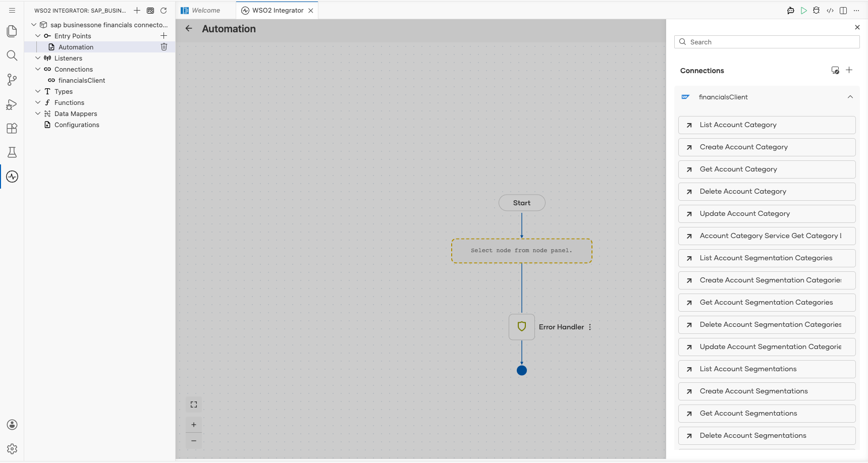Add Update Account Category action
The image size is (868, 463).
point(767,214)
